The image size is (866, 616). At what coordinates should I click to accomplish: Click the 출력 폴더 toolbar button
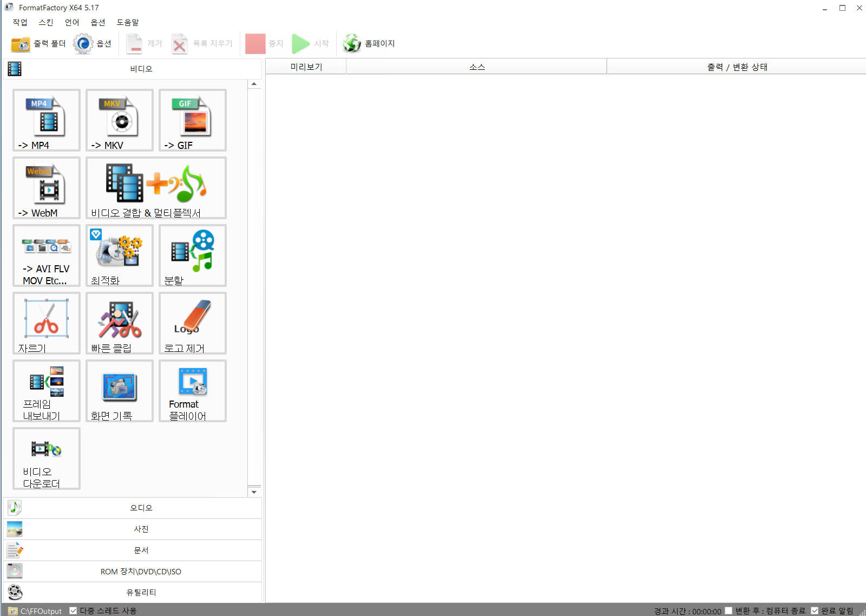point(38,44)
